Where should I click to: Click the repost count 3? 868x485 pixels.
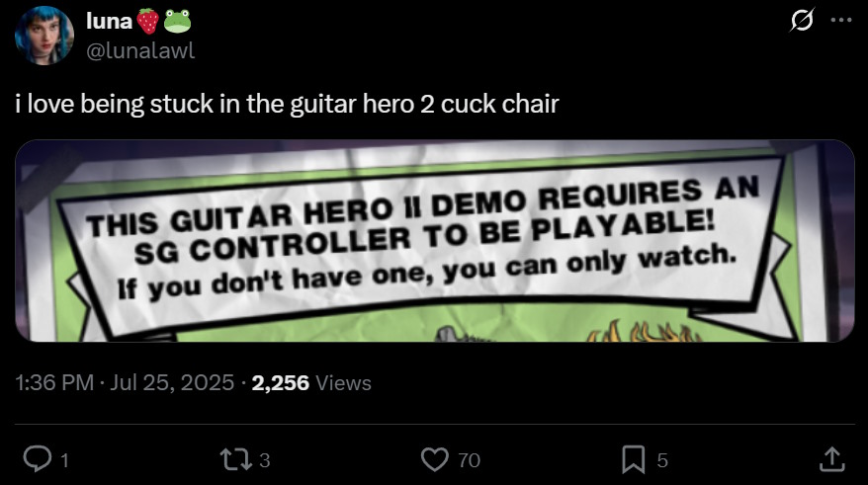265,460
